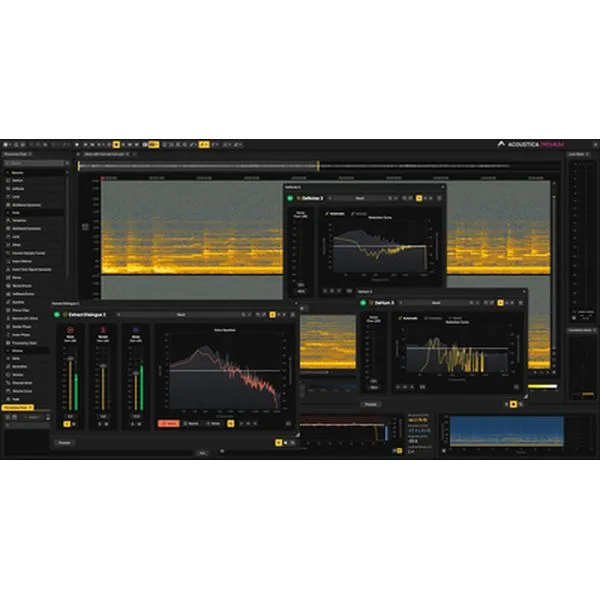Open the settings icon at DeNoise 2 header end
The height and width of the screenshot is (600, 600).
tap(439, 198)
